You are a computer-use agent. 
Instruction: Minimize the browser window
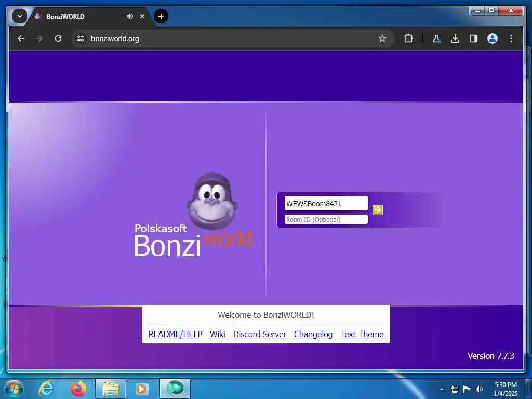point(477,11)
